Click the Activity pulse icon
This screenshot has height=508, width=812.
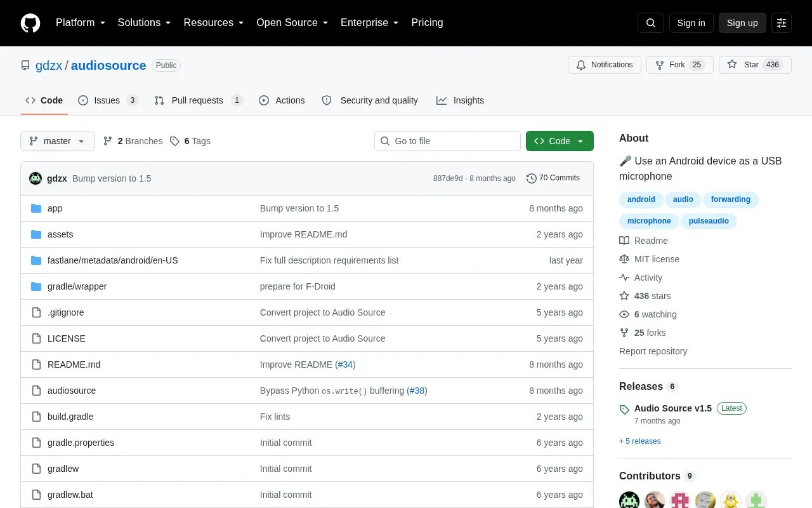[624, 277]
